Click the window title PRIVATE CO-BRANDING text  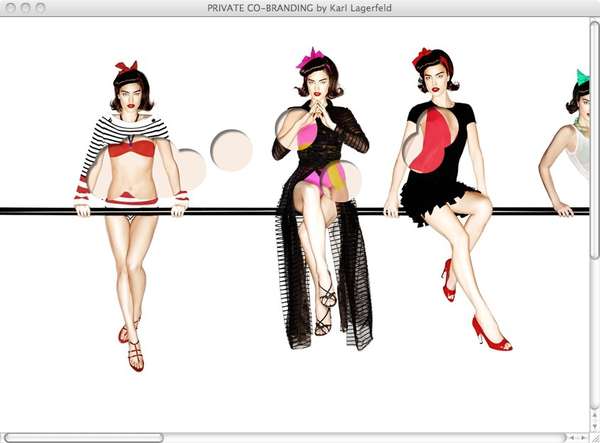click(299, 8)
